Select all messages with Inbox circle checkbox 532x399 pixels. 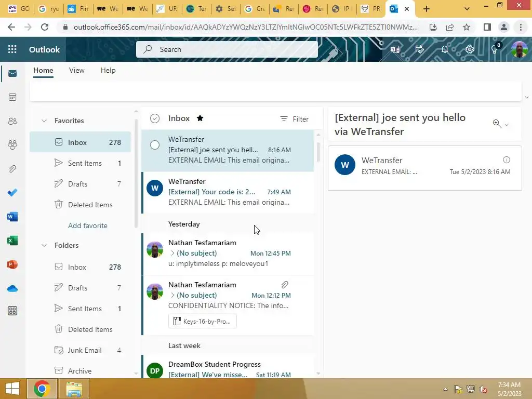coord(155,118)
